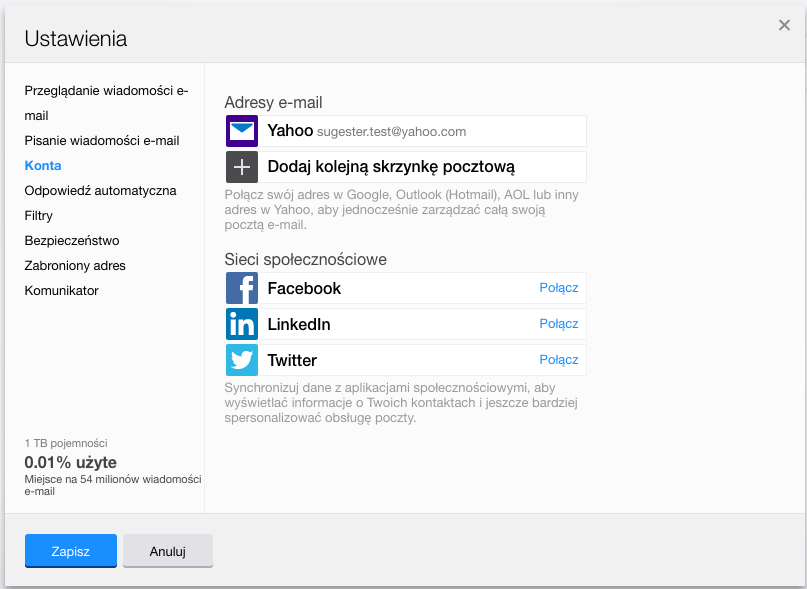This screenshot has height=589, width=807.
Task: Select the Konta section
Action: (x=43, y=165)
